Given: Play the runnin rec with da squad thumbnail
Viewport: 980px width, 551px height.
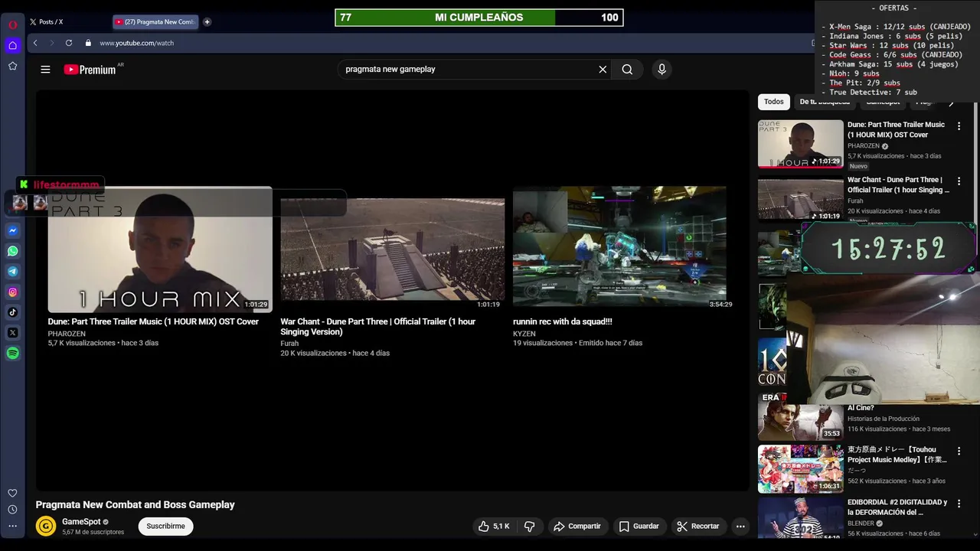Looking at the screenshot, I should [x=619, y=246].
